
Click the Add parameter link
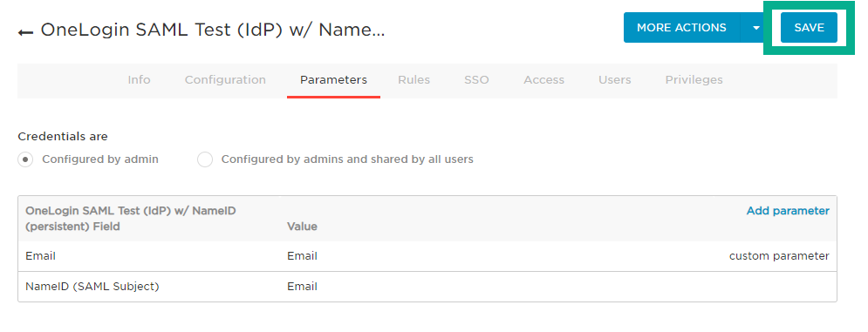[x=788, y=211]
